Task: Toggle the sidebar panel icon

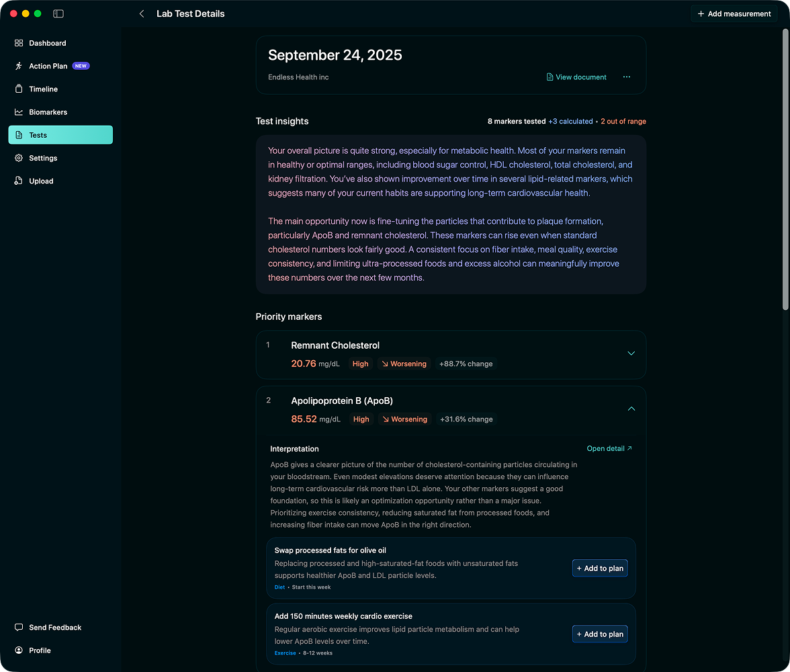Action: 58,13
